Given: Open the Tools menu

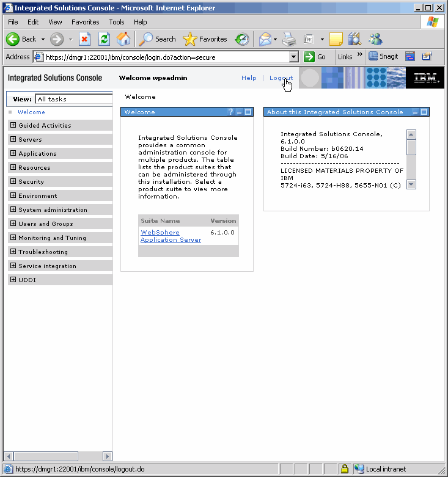Looking at the screenshot, I should coord(116,22).
